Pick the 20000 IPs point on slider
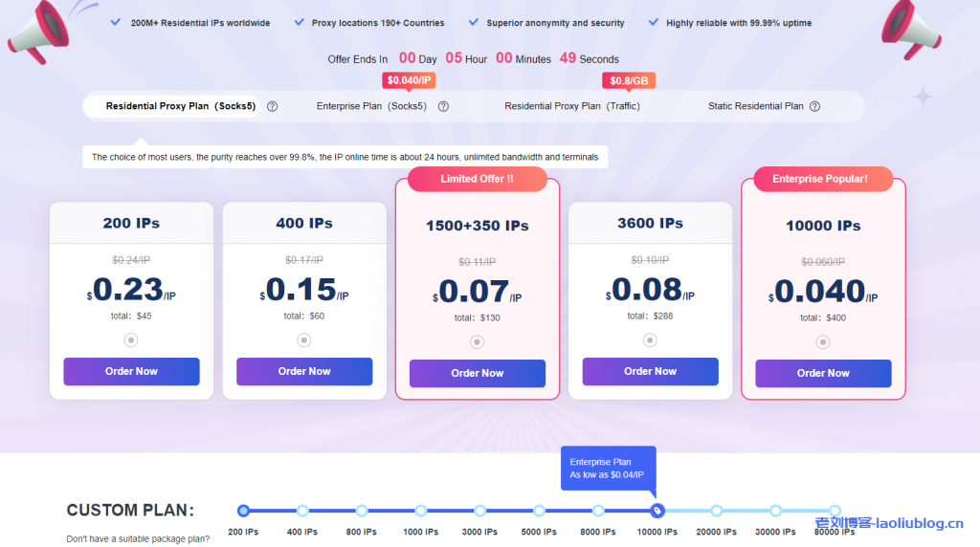This screenshot has width=980, height=547. pyautogui.click(x=716, y=511)
